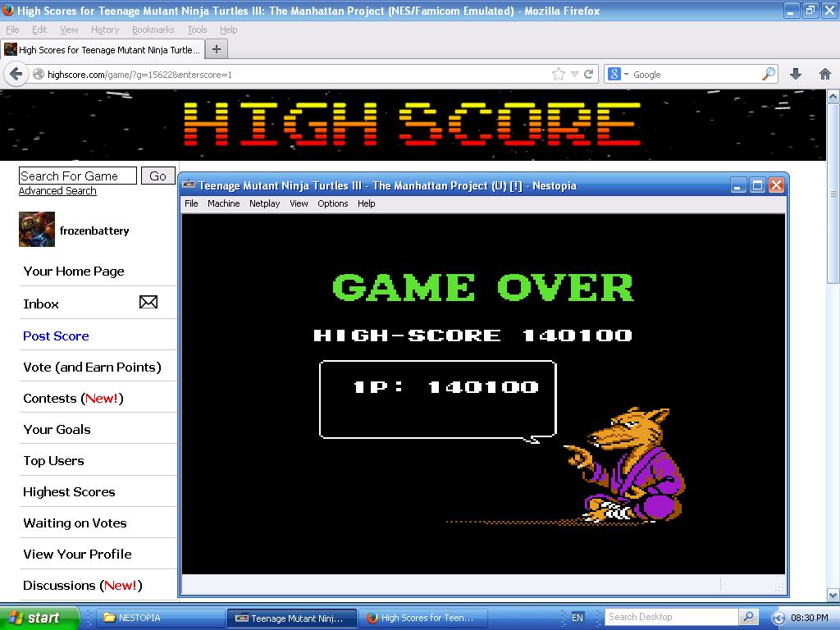Open Your Goals link

click(57, 430)
